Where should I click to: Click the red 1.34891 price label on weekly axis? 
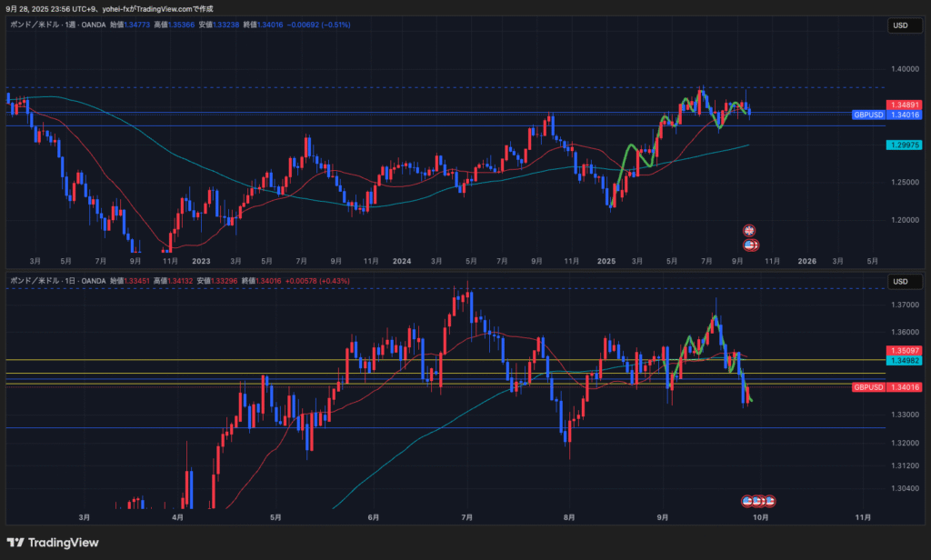point(906,105)
